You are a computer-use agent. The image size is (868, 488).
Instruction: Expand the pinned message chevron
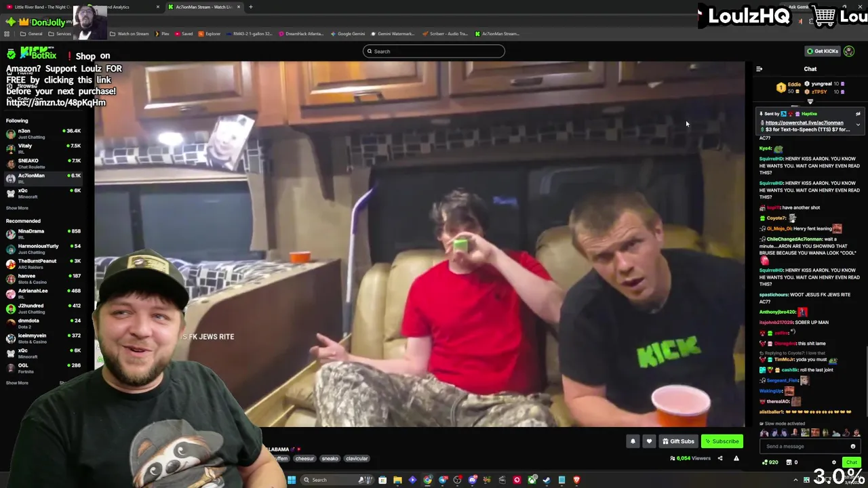858,125
